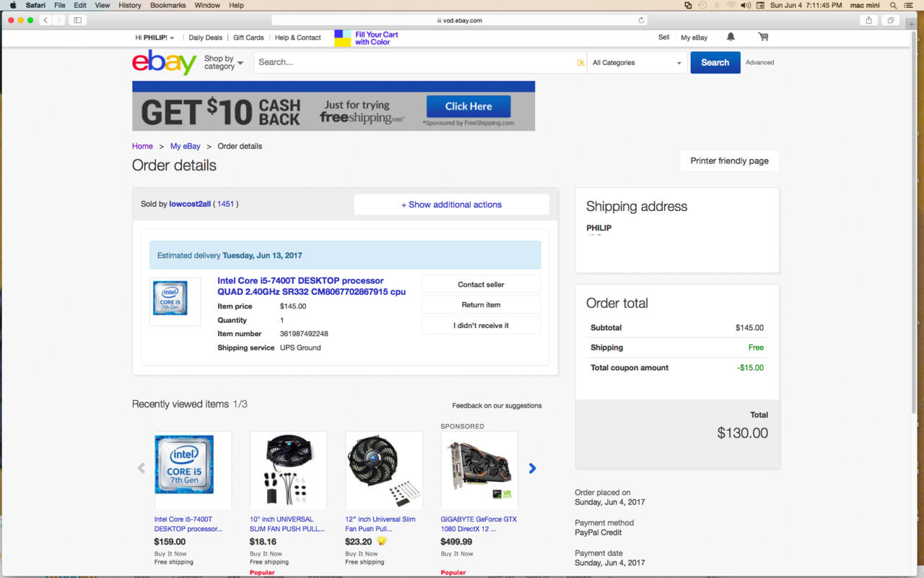Screen dimensions: 924x578
Task: Open the GIGABYTE GeForce GTX card thumbnail
Action: [479, 470]
